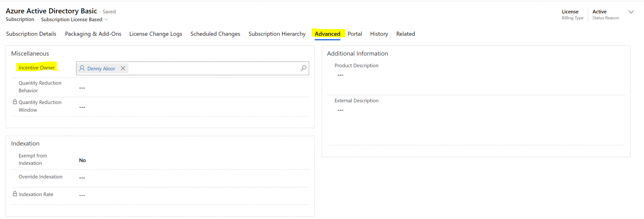The image size is (644, 219).
Task: Switch to Packaging & Add-Ons tab
Action: [93, 34]
